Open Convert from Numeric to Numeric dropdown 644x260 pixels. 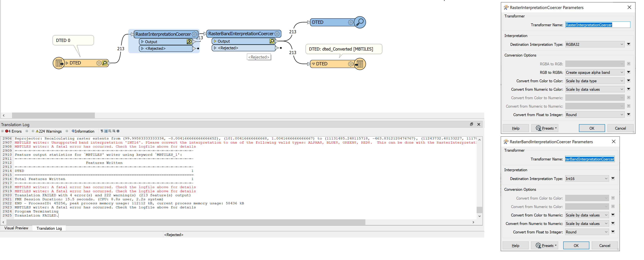(587, 224)
